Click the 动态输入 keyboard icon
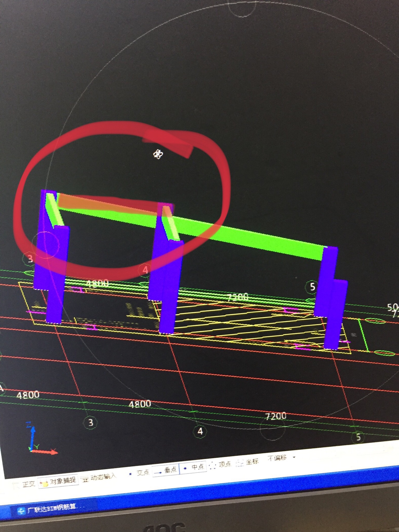The height and width of the screenshot is (532, 399). 85,480
